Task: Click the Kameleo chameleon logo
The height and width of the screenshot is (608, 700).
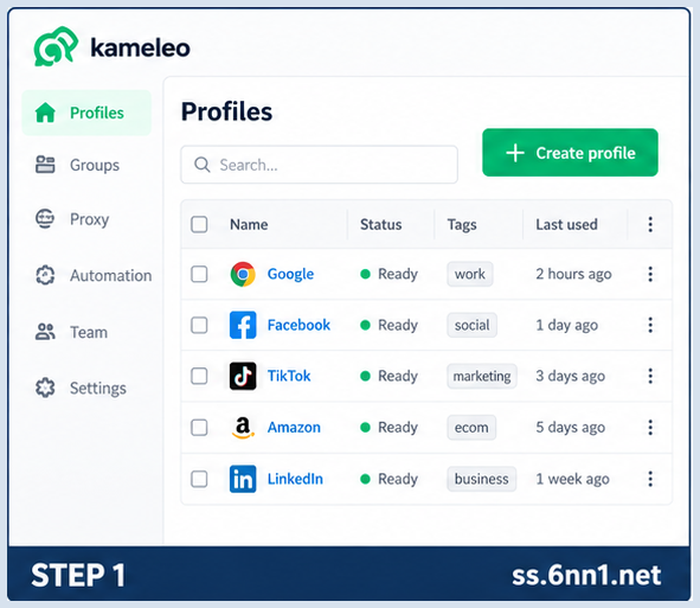Action: click(56, 46)
